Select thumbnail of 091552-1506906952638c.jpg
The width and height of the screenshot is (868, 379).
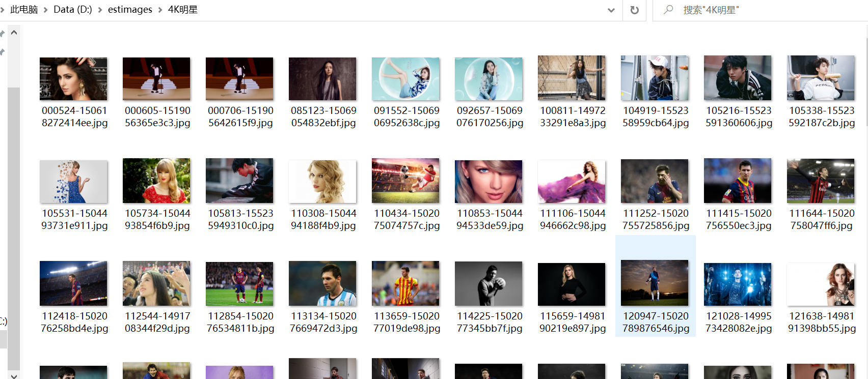(405, 79)
